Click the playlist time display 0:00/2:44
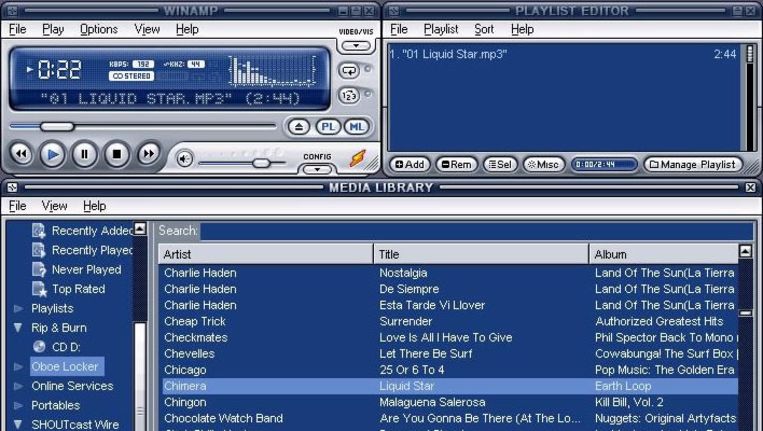The image size is (763, 431). coord(604,164)
